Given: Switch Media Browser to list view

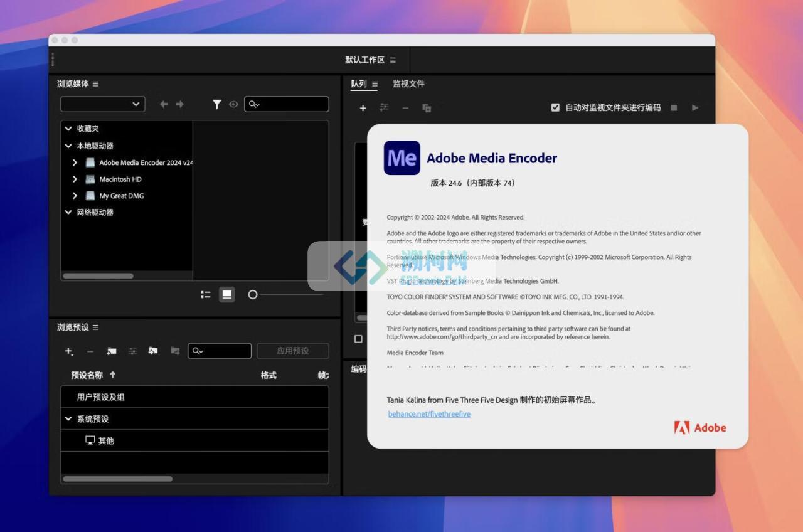Looking at the screenshot, I should 205,294.
